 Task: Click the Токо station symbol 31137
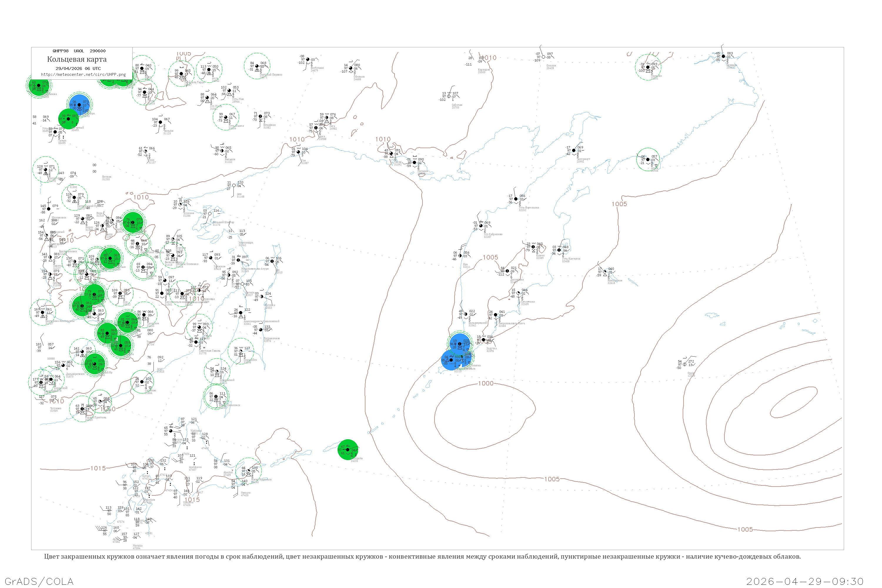146,151
